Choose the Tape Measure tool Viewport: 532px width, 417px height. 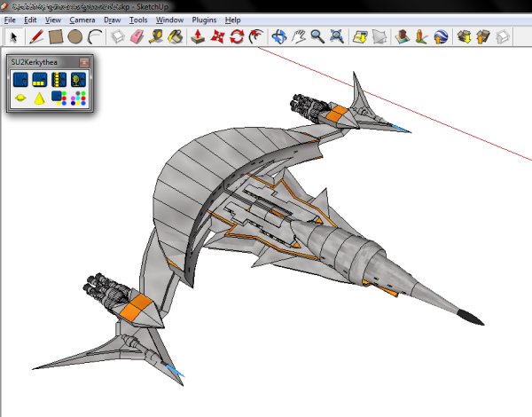156,36
